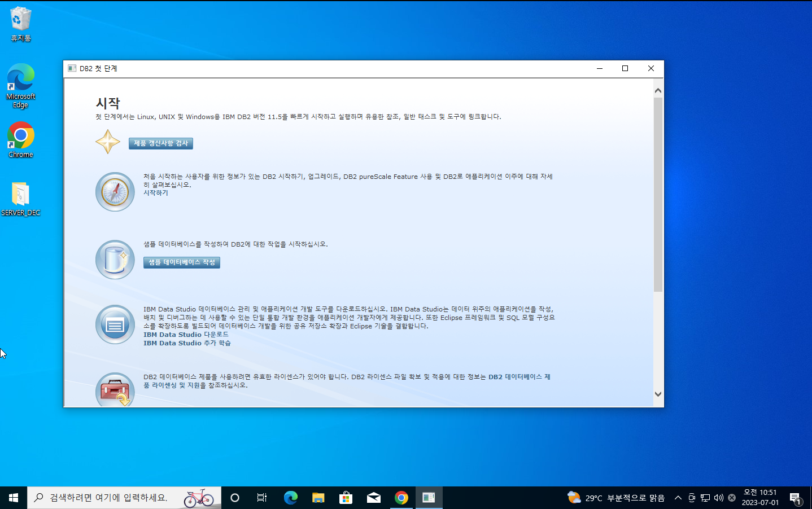Select the 휴지통 recycle bin desktop icon
The image size is (812, 509).
pos(21,25)
